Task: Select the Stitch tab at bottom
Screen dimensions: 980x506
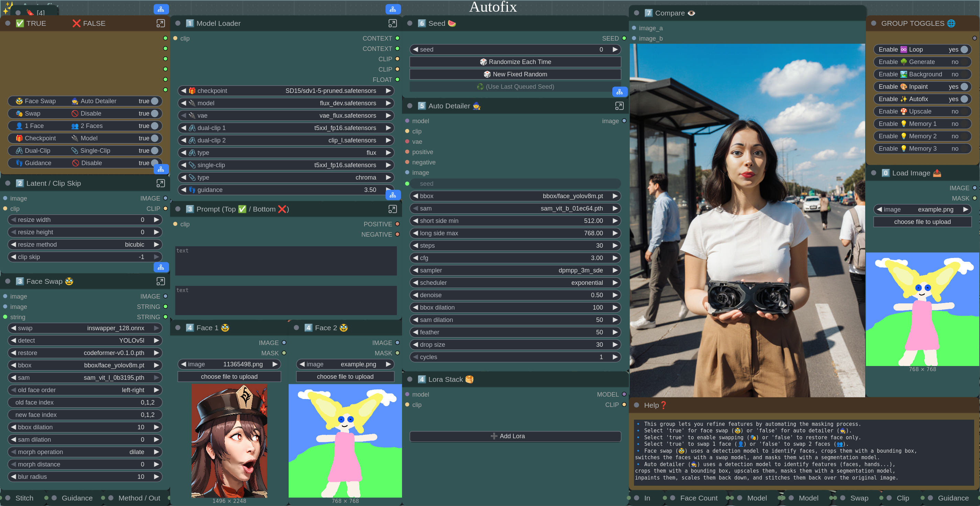Action: click(x=24, y=498)
